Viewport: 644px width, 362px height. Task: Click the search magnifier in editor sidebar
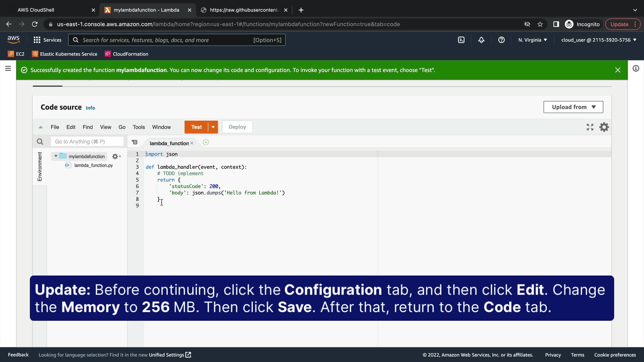pyautogui.click(x=40, y=142)
